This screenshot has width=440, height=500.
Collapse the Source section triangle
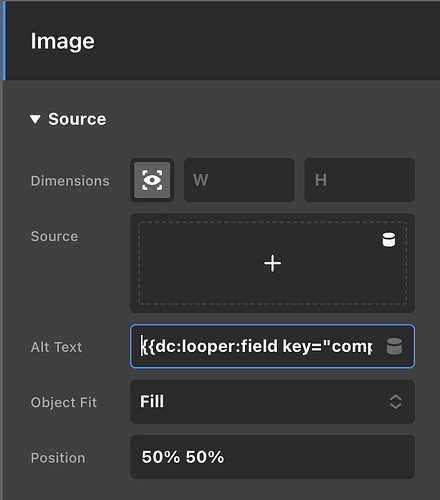(35, 119)
